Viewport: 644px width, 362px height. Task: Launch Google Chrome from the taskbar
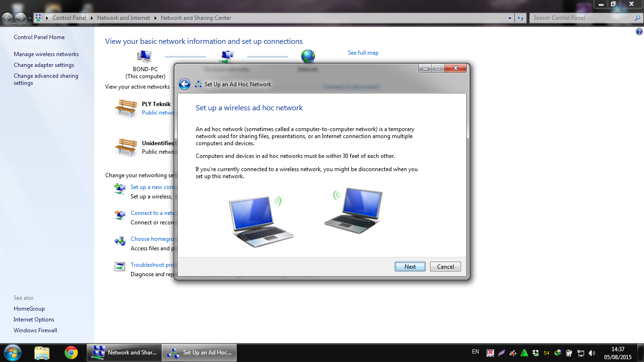(71, 353)
